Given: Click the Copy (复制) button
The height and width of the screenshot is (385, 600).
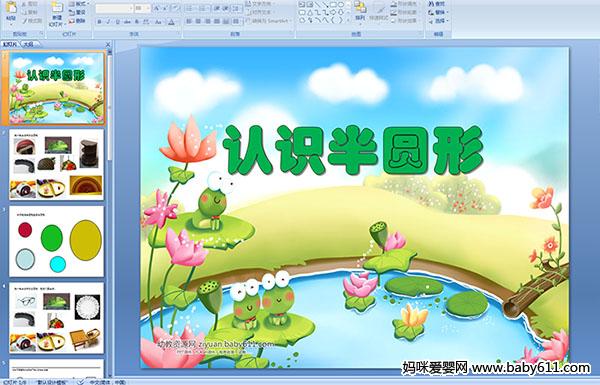Looking at the screenshot, I should 29,12.
